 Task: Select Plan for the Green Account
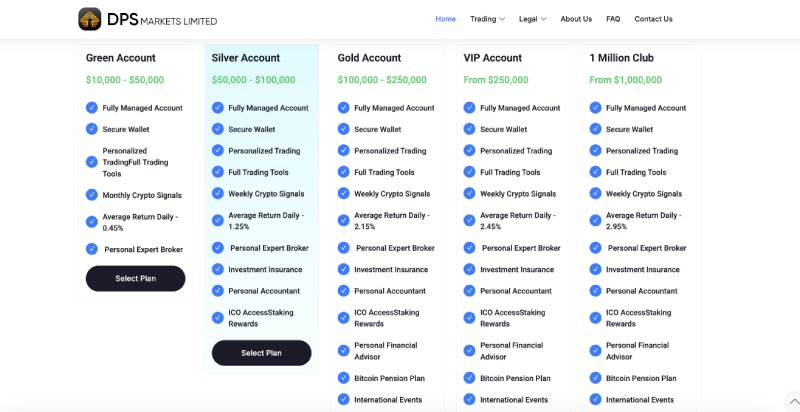tap(135, 278)
